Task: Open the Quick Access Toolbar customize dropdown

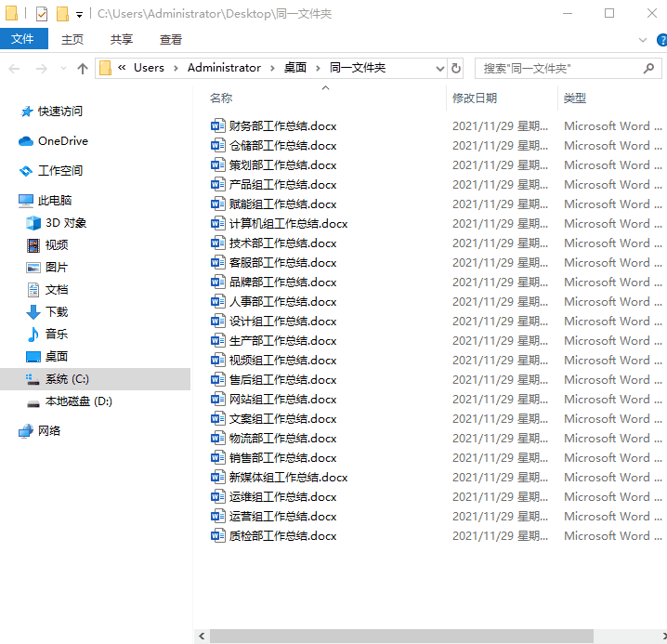Action: point(79,15)
